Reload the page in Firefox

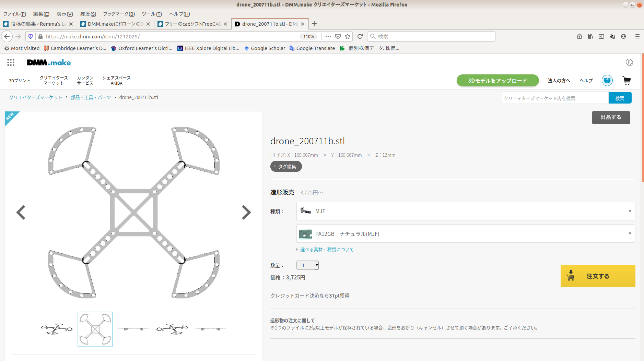point(360,36)
